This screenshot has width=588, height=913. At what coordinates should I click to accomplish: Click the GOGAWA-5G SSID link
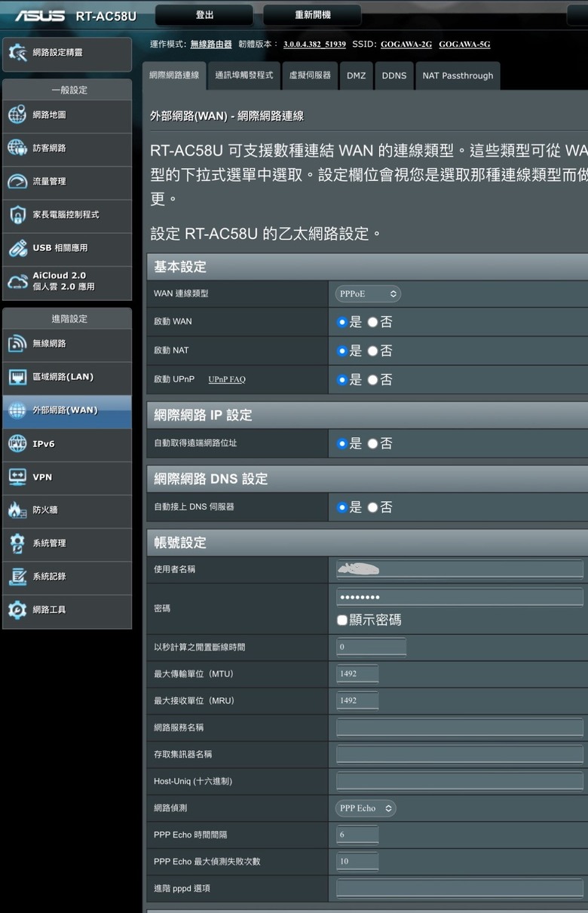point(464,44)
